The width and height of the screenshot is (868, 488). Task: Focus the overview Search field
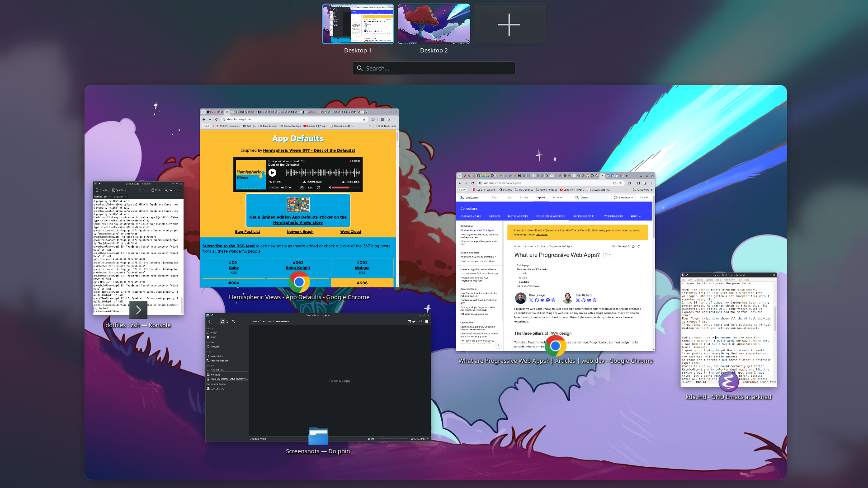click(x=434, y=68)
